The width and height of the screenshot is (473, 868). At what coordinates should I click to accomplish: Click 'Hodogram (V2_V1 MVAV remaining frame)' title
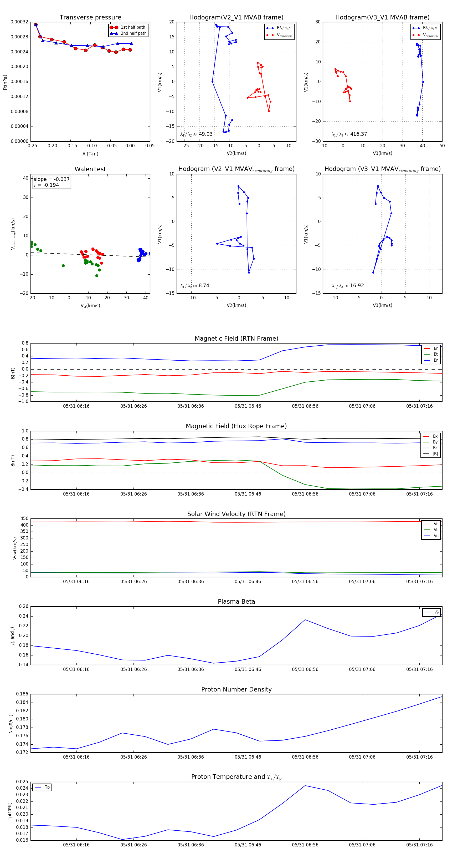point(236,169)
